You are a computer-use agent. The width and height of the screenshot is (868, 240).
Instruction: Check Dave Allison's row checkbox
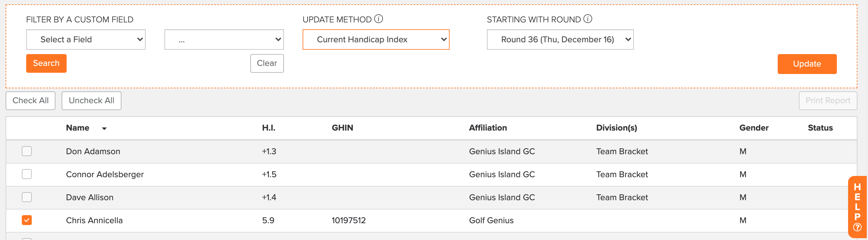27,197
